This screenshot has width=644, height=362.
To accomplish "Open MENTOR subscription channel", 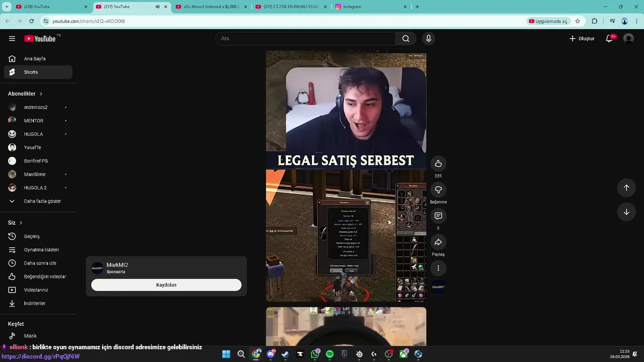I will (x=38, y=121).
